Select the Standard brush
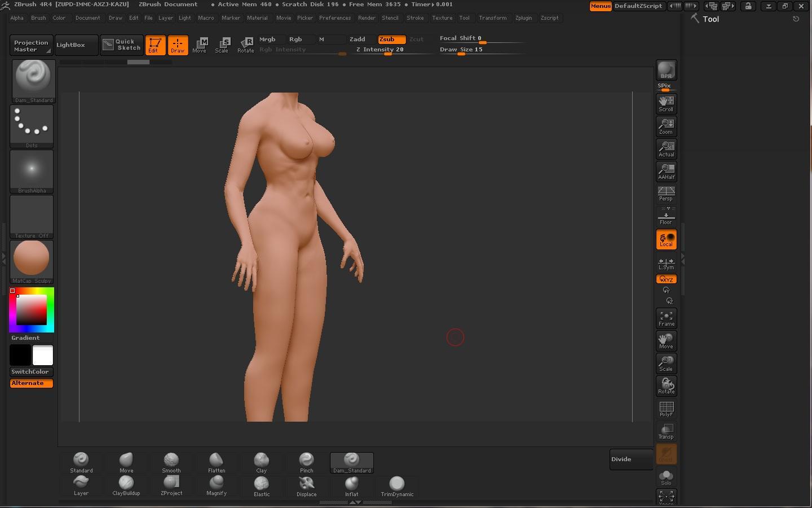Image resolution: width=812 pixels, height=508 pixels. coord(81,463)
